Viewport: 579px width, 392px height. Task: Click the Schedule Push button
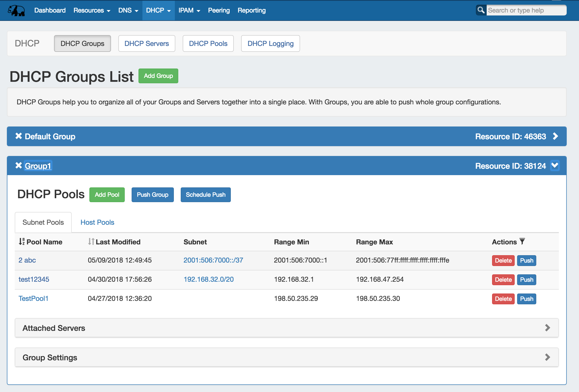[x=206, y=195]
